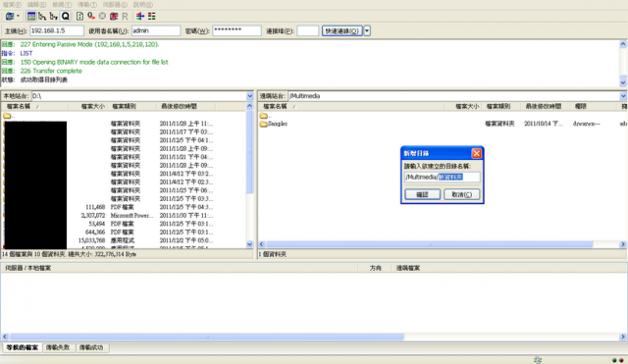Image resolution: width=628 pixels, height=364 pixels.
Task: Click 確認 in the new directory dialog
Action: tap(423, 194)
